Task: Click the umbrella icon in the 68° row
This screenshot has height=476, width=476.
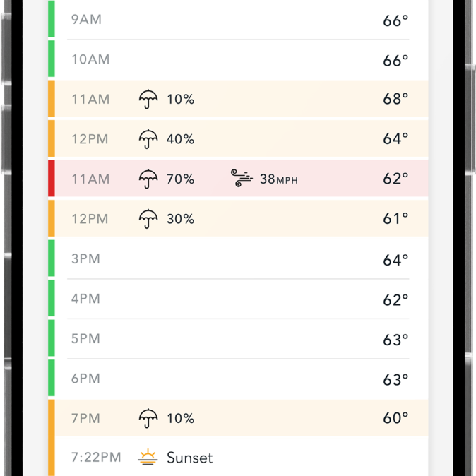Action: click(x=148, y=100)
